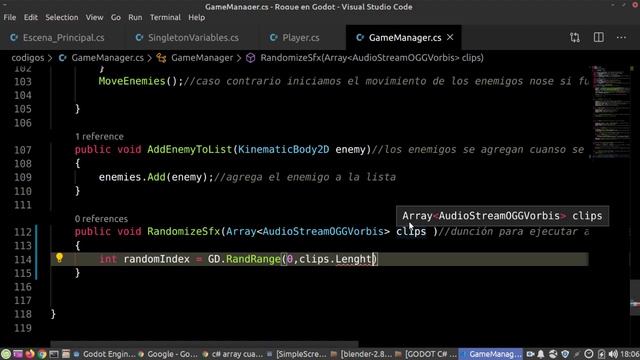Click 'AddEnemyToList' method name on line 107
The height and width of the screenshot is (360, 640).
pyautogui.click(x=189, y=149)
